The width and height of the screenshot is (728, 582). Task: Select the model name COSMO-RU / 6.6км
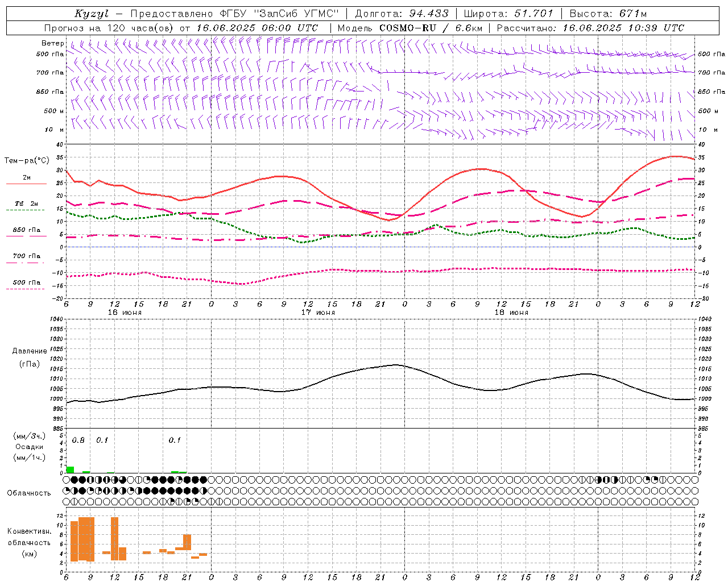point(431,28)
